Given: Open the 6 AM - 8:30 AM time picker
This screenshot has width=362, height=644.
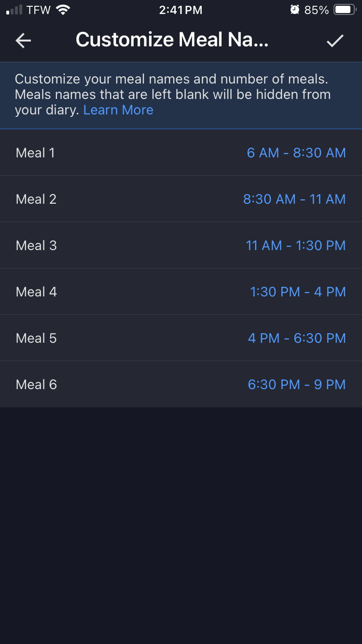Looking at the screenshot, I should (x=296, y=153).
